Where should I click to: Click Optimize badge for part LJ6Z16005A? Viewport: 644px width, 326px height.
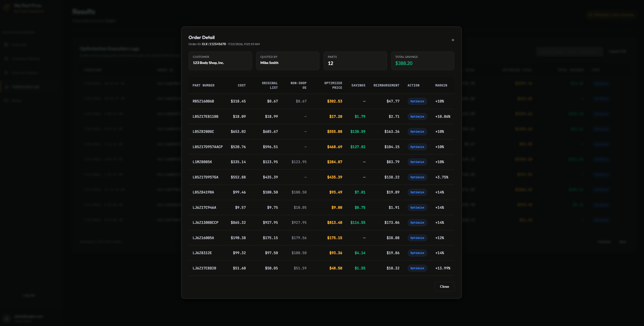[417, 238]
